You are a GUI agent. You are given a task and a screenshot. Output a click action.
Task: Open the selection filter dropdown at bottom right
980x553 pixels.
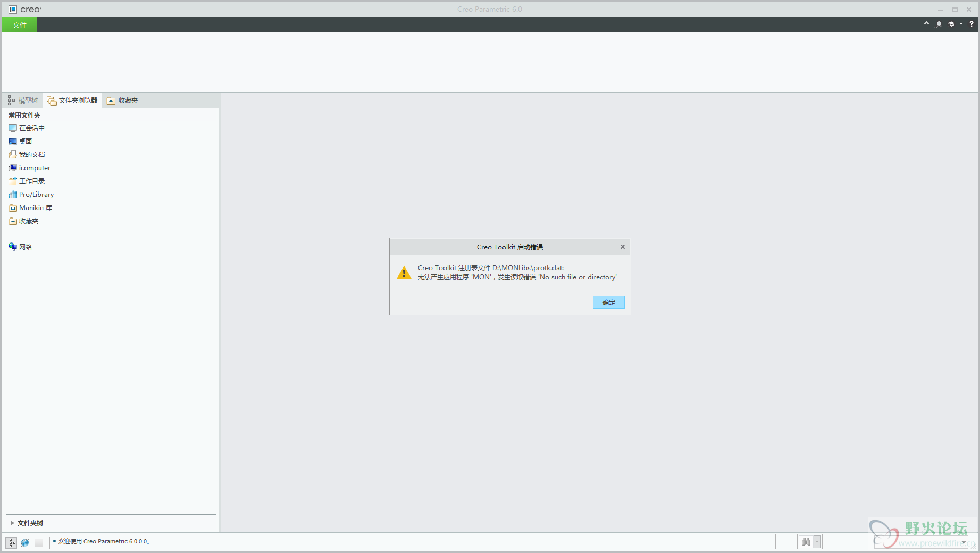(964, 542)
